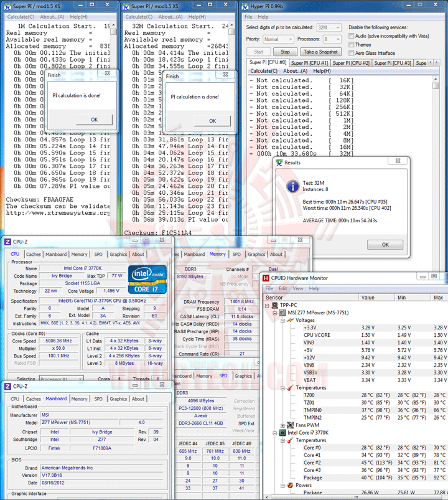This screenshot has height=500, width=448.
Task: Click the CPU-Z logo icon in the Mainboard window
Action: pos(7,386)
